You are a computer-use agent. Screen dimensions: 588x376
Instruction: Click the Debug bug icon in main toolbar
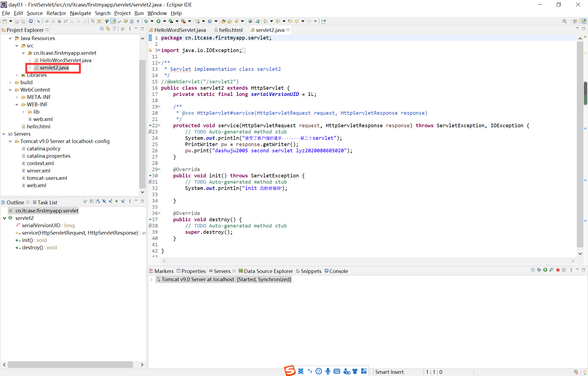pos(146,21)
